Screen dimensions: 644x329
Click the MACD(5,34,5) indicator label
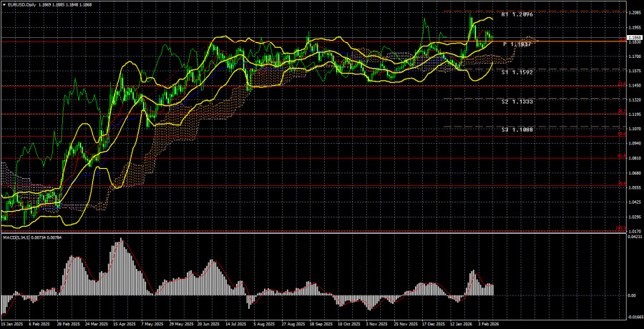tap(23, 237)
